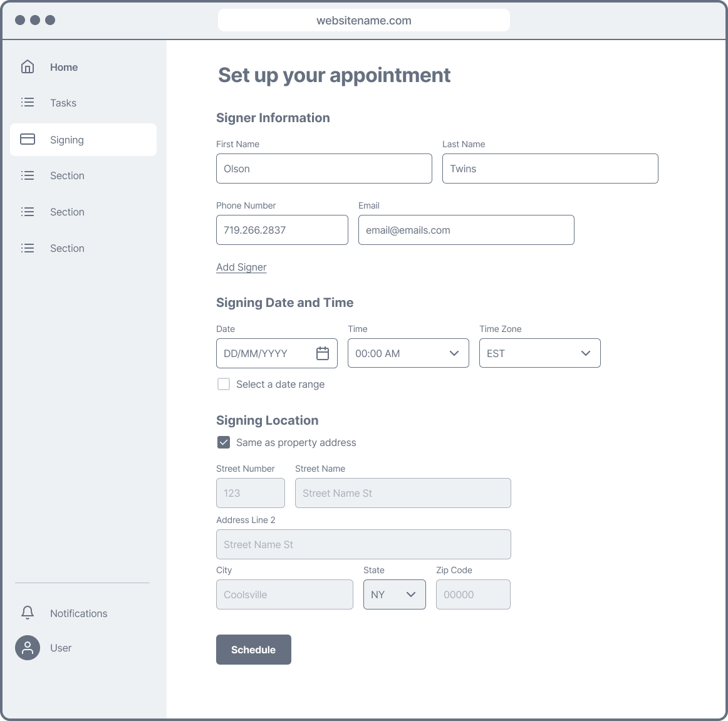This screenshot has width=728, height=721.
Task: Click the First Name field containing Olson
Action: pyautogui.click(x=324, y=169)
